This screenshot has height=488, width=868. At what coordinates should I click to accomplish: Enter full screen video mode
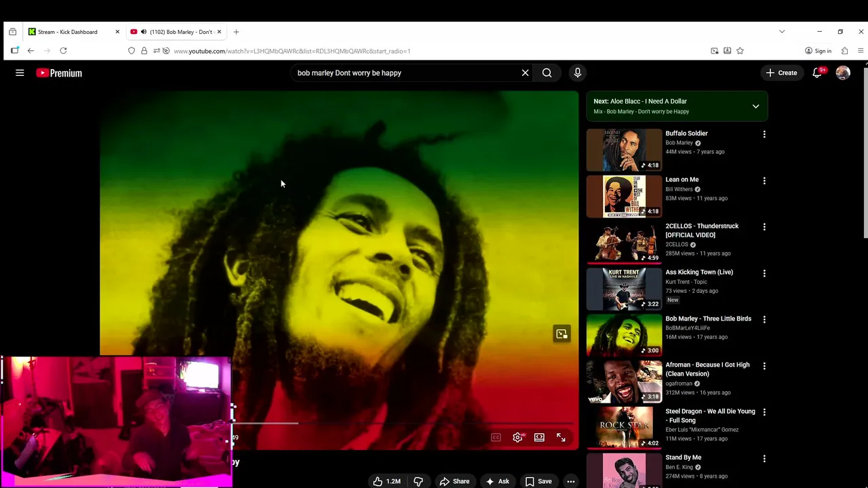(x=561, y=437)
